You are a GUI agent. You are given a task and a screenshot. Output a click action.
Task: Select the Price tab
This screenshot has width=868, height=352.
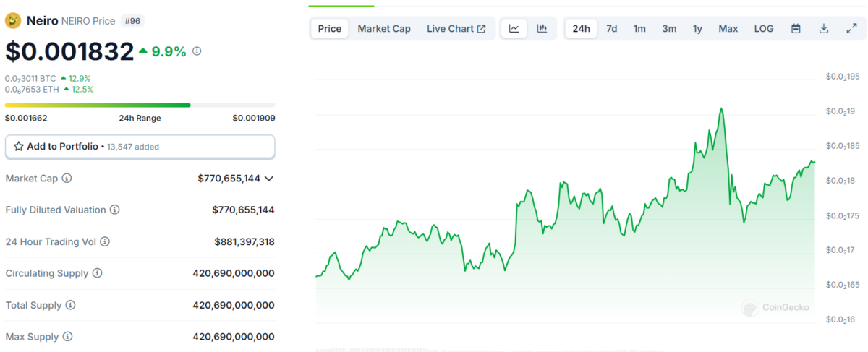[x=330, y=29]
